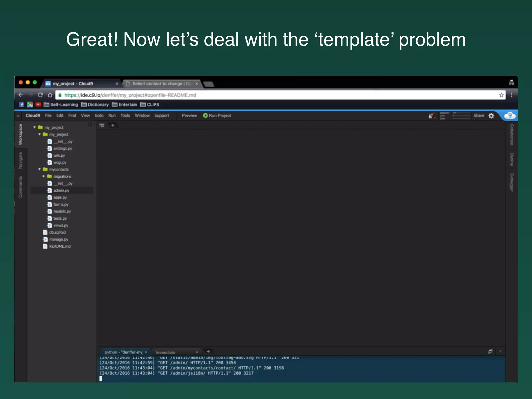Open models.py in file tree

coord(62,211)
